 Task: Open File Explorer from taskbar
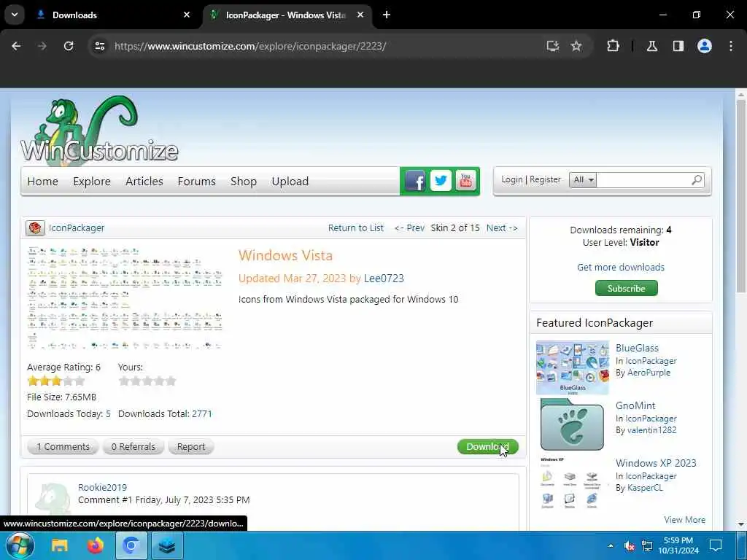60,545
